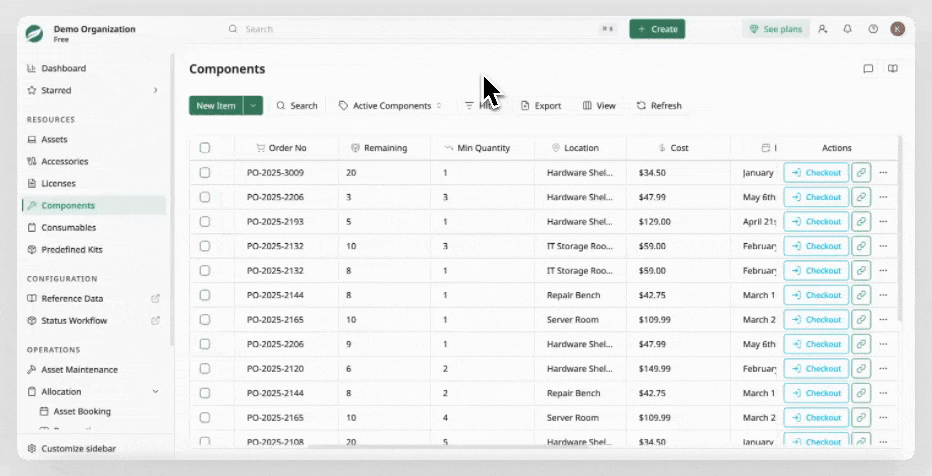This screenshot has height=476, width=932.
Task: Link icon in PO-2025-2120 row
Action: [861, 368]
